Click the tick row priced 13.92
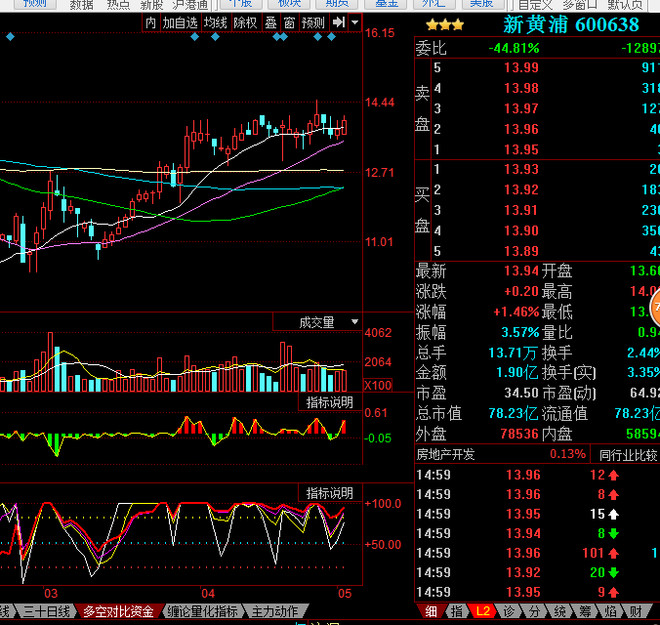The image size is (660, 625). [x=538, y=572]
